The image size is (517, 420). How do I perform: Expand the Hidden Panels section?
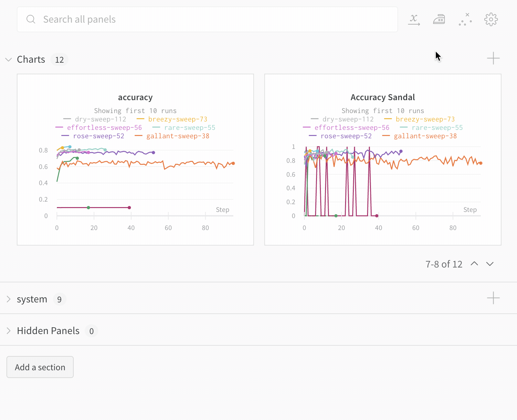point(9,331)
